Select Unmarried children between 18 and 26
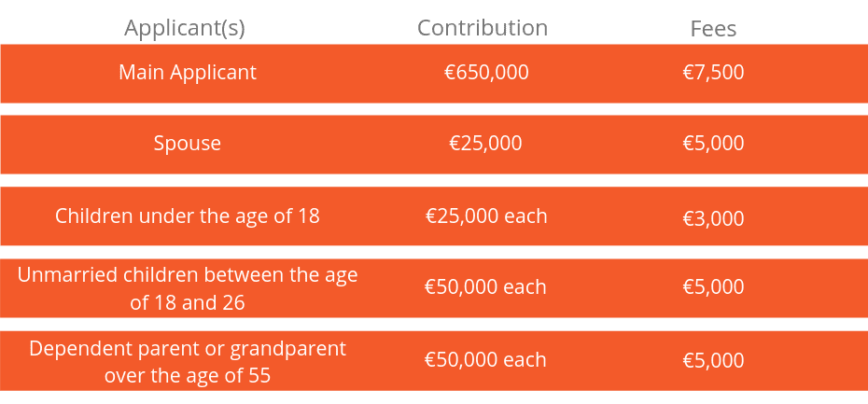868x404 pixels. point(187,288)
